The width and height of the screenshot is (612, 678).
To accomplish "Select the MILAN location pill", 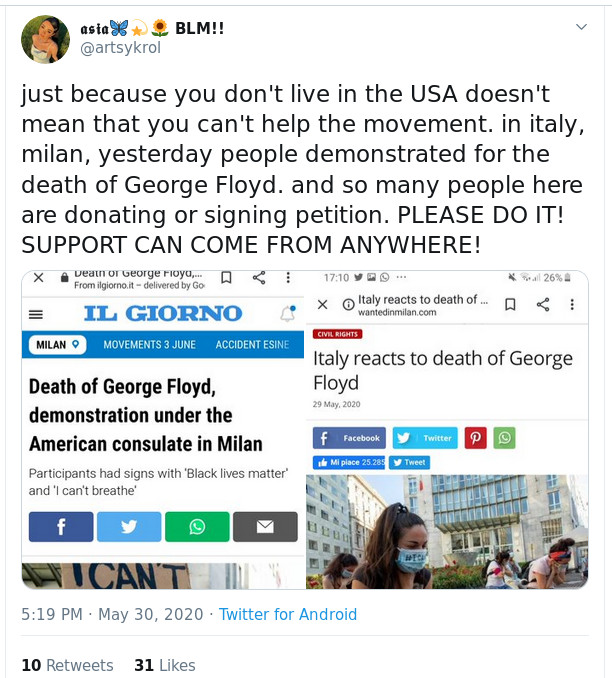I will [x=58, y=345].
